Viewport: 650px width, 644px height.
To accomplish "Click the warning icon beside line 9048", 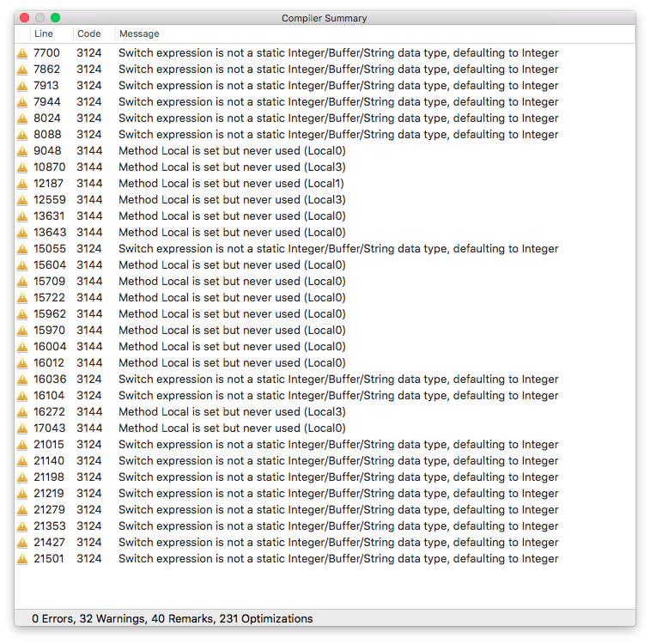I will (x=22, y=151).
